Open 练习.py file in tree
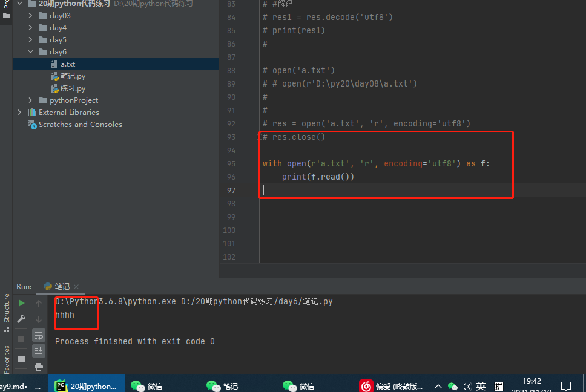The image size is (586, 392). click(73, 88)
